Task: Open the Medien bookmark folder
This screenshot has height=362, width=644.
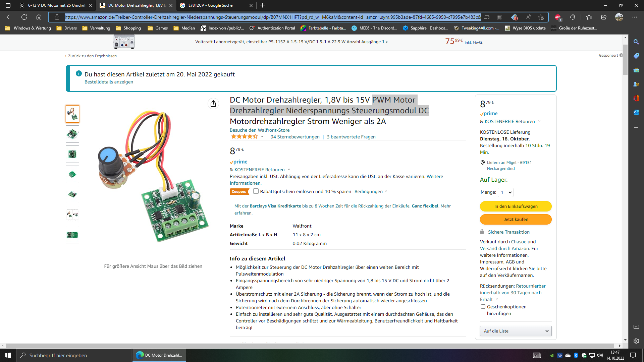Action: [184, 28]
